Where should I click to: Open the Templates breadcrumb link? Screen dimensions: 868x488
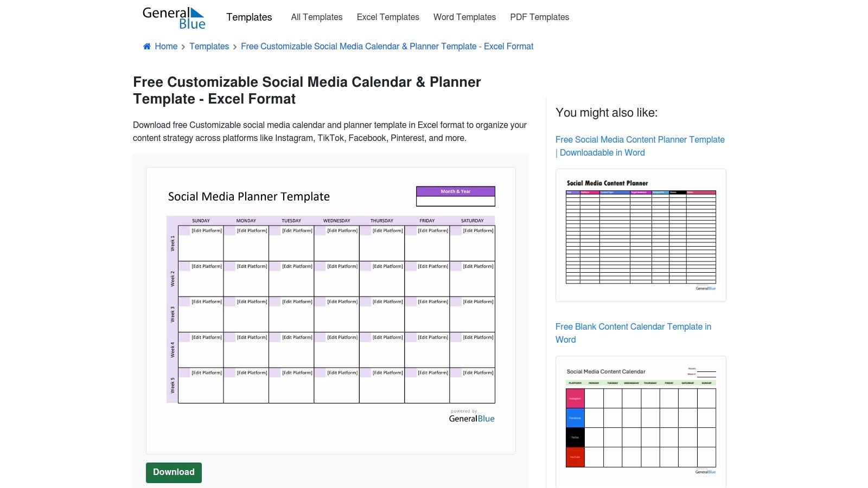pos(209,46)
